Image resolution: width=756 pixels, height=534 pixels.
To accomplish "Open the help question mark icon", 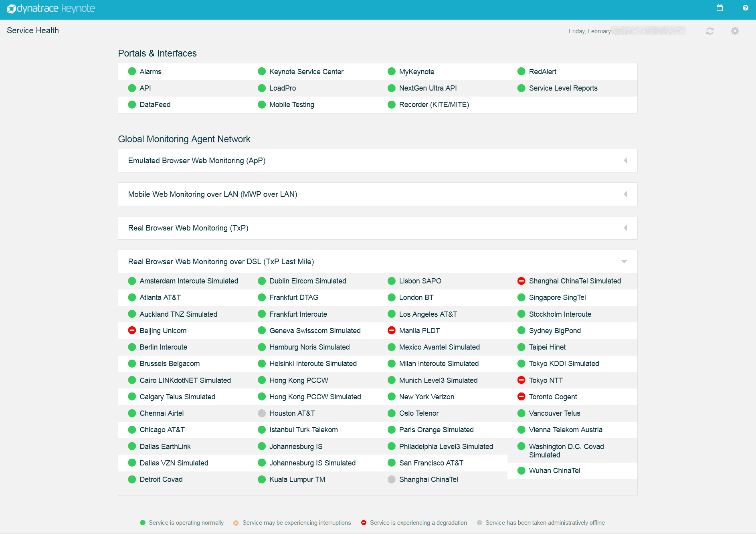I will click(x=745, y=8).
